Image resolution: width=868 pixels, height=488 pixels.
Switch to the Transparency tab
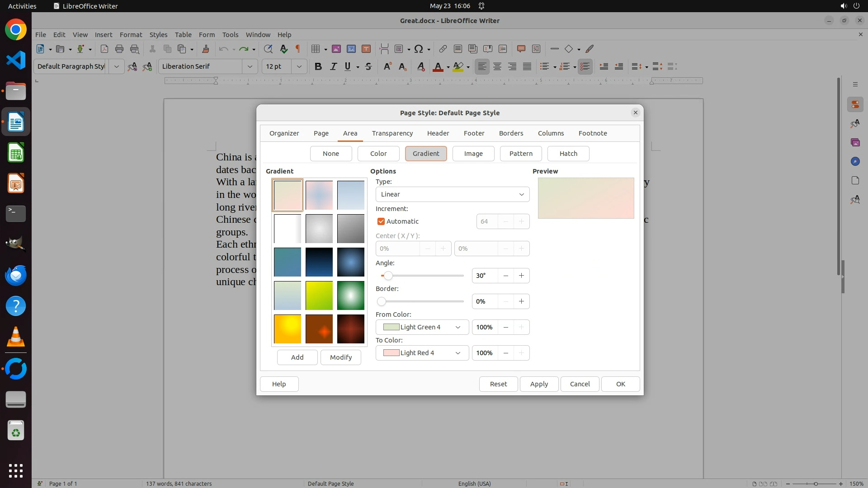pyautogui.click(x=392, y=133)
